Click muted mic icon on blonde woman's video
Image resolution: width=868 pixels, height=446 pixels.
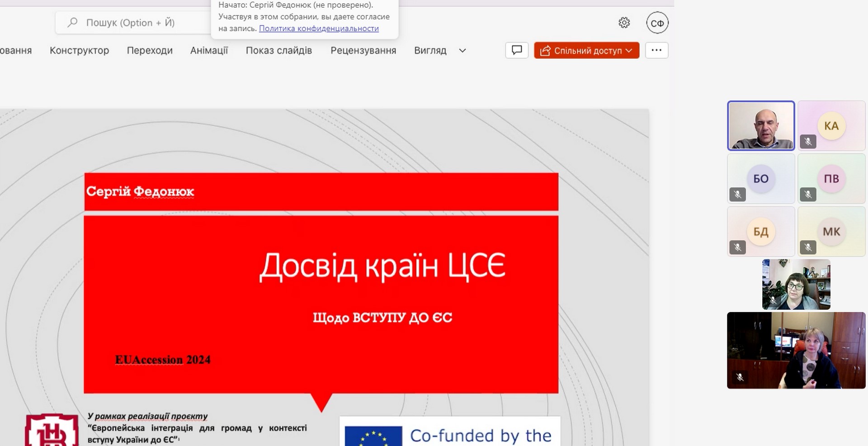pyautogui.click(x=740, y=376)
